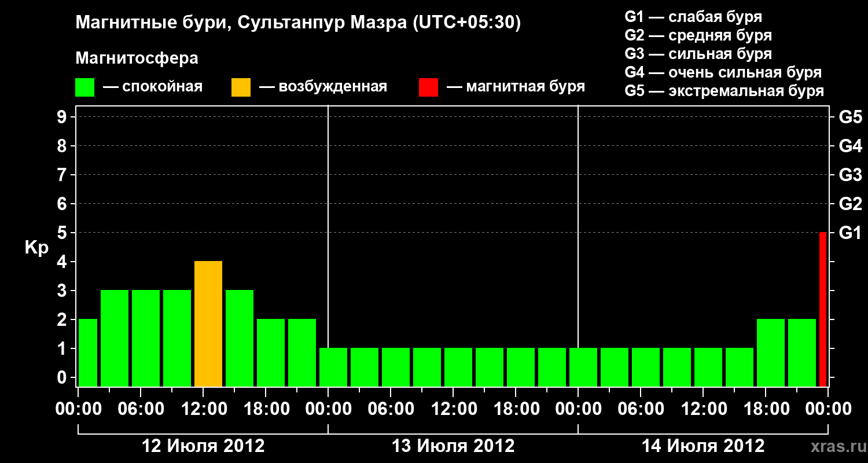
Task: Click the right-axis 'G1' label
Action: [850, 233]
